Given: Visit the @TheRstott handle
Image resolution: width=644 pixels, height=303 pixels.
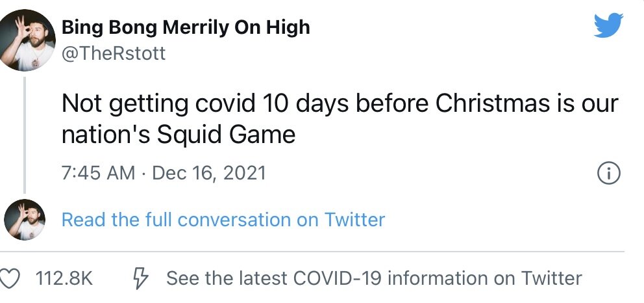Looking at the screenshot, I should click(x=114, y=53).
